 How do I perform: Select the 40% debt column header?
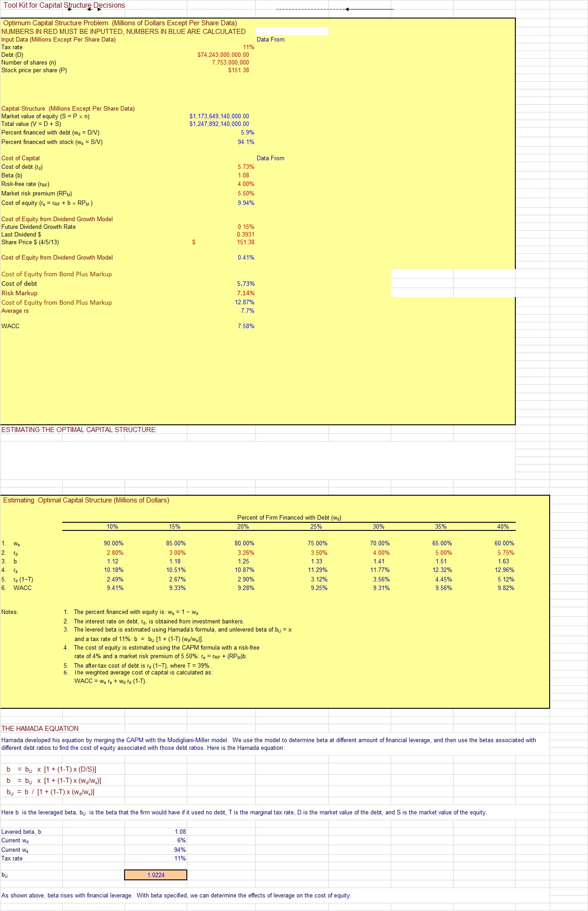[503, 527]
